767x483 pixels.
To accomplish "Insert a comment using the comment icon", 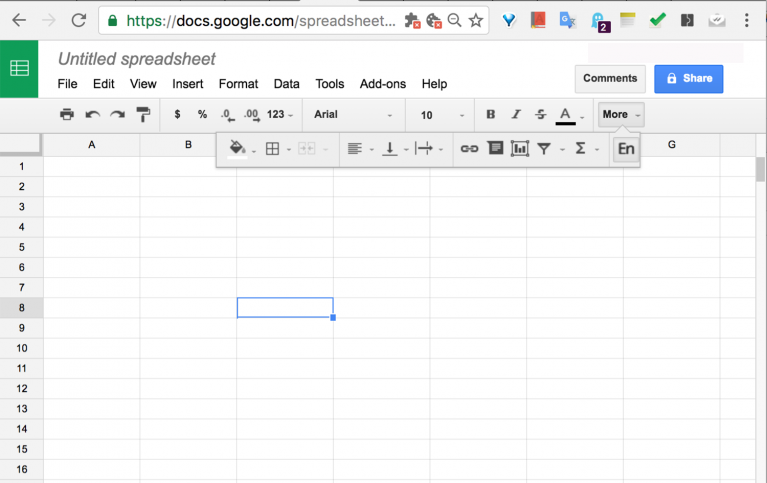I will [x=494, y=149].
